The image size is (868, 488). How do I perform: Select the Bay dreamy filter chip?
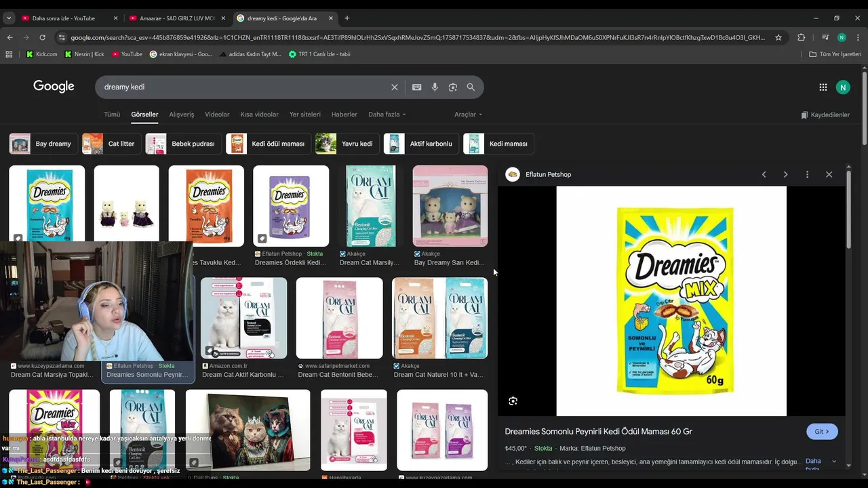[x=43, y=144]
